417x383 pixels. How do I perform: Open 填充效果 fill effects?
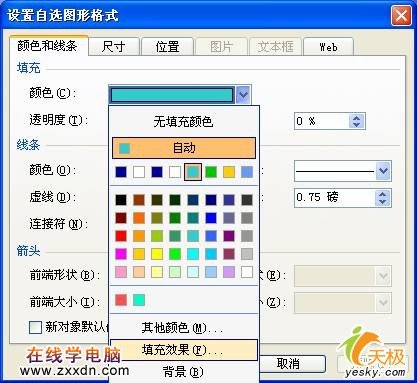pyautogui.click(x=184, y=350)
